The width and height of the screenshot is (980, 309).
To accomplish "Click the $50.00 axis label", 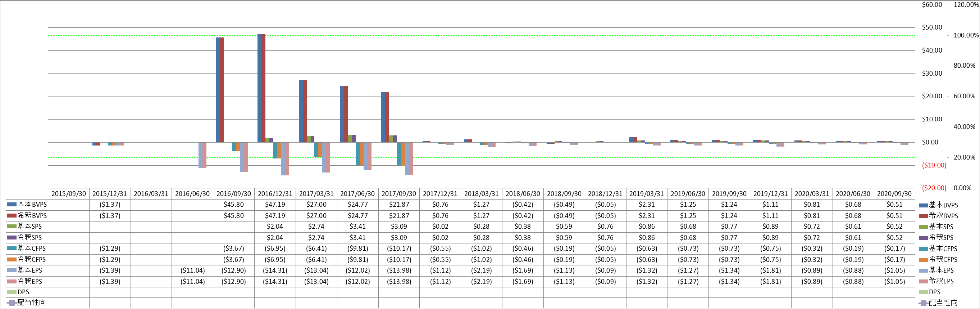I will pos(932,27).
